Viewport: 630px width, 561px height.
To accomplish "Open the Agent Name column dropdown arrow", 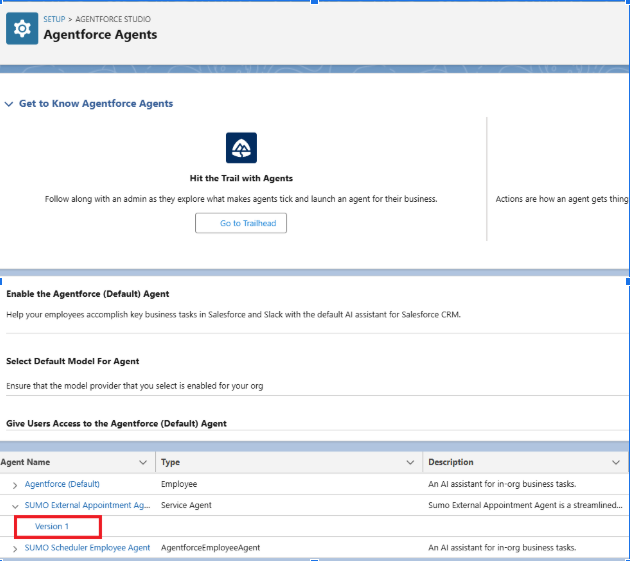I will click(142, 463).
